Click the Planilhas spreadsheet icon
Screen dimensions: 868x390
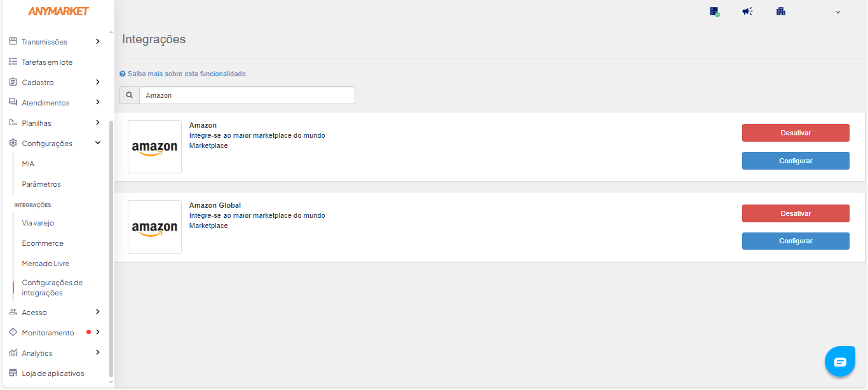click(13, 123)
